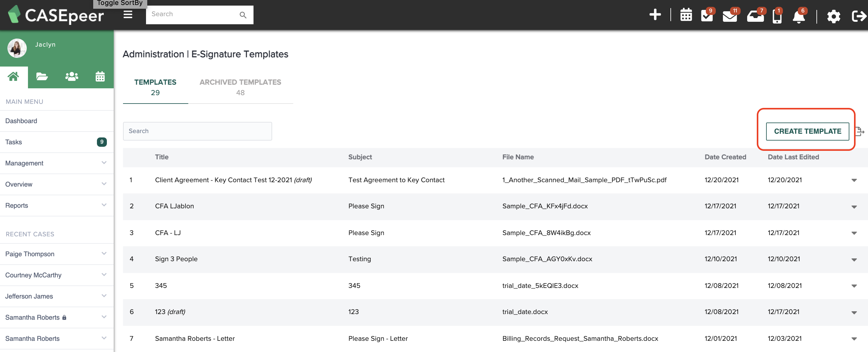Screen dimensions: 868x352
Task: Open the row actions arrow for CFA LJablon
Action: [x=855, y=206]
